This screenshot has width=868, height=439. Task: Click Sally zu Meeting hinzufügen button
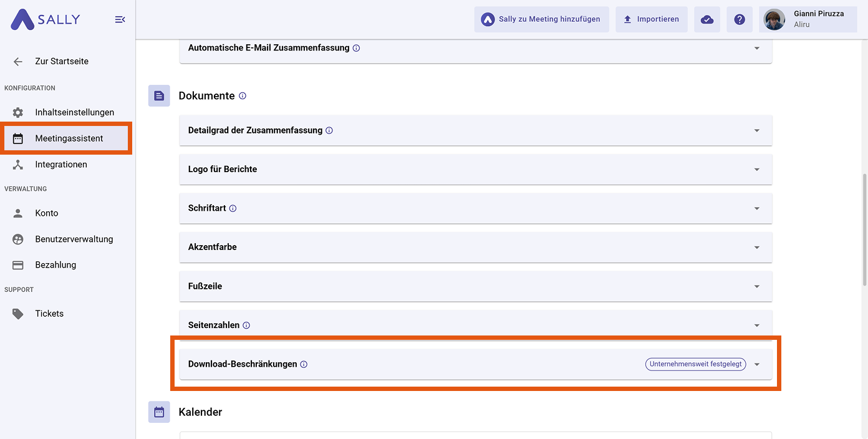click(541, 19)
